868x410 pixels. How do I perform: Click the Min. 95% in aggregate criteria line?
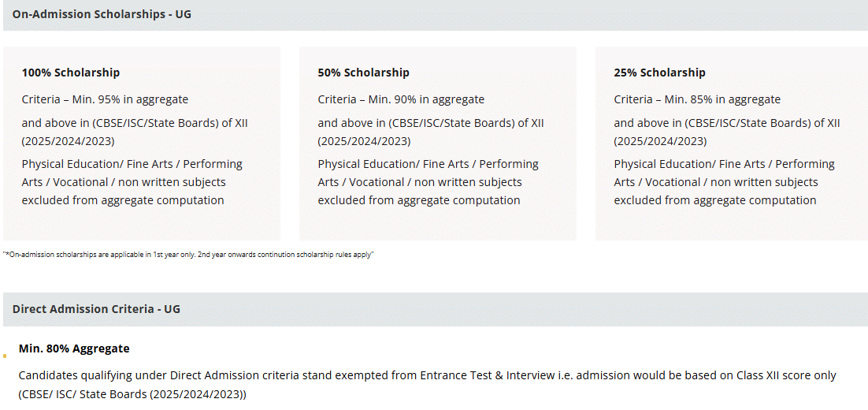(x=105, y=99)
